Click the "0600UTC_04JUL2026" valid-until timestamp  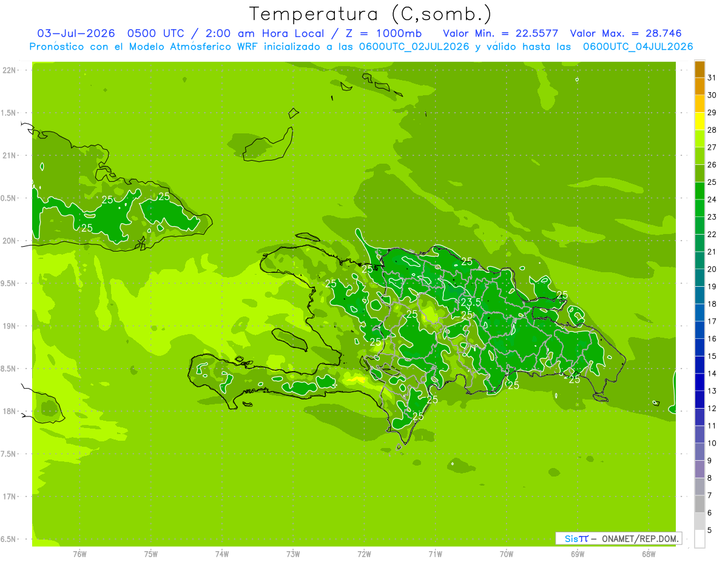638,47
